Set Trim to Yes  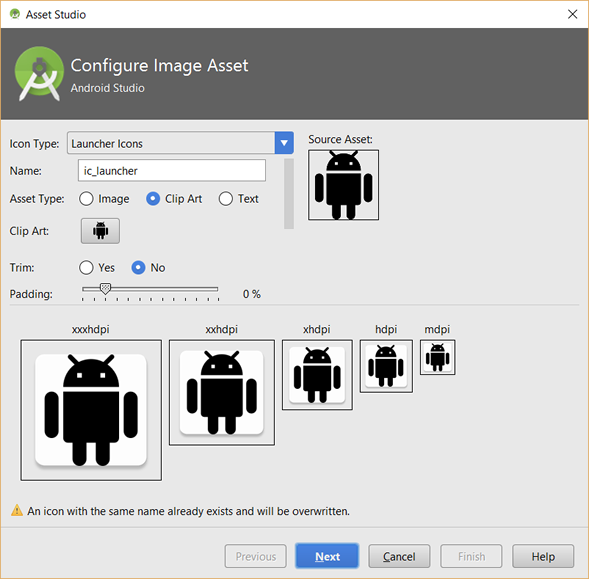point(86,268)
